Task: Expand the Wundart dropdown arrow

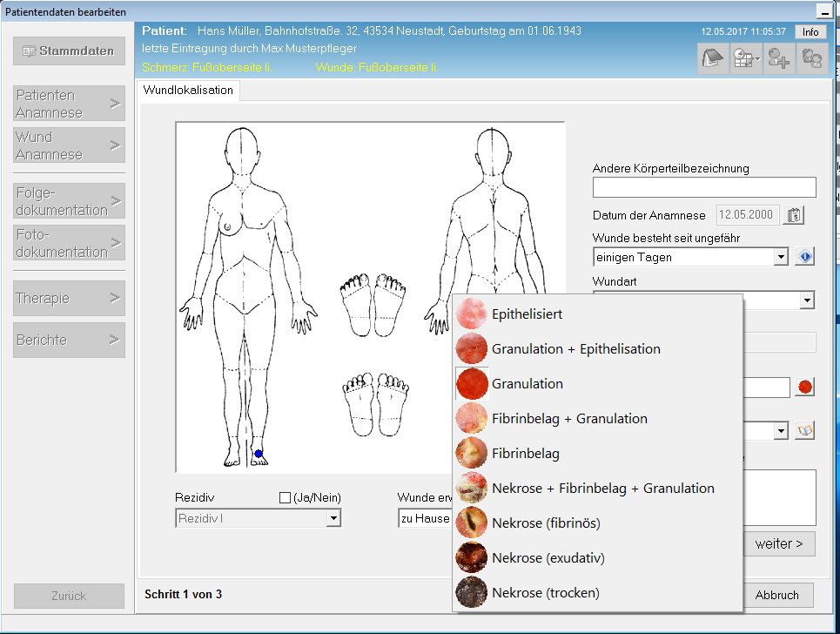Action: click(x=807, y=300)
